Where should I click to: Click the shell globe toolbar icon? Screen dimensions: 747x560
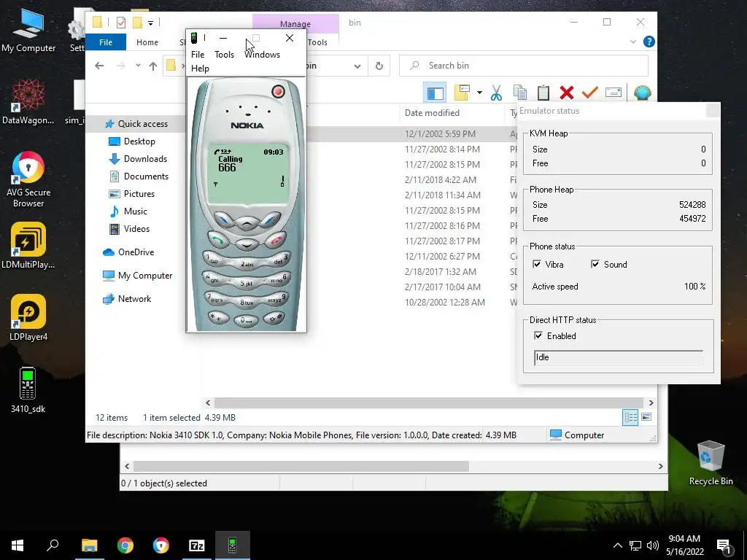point(643,93)
